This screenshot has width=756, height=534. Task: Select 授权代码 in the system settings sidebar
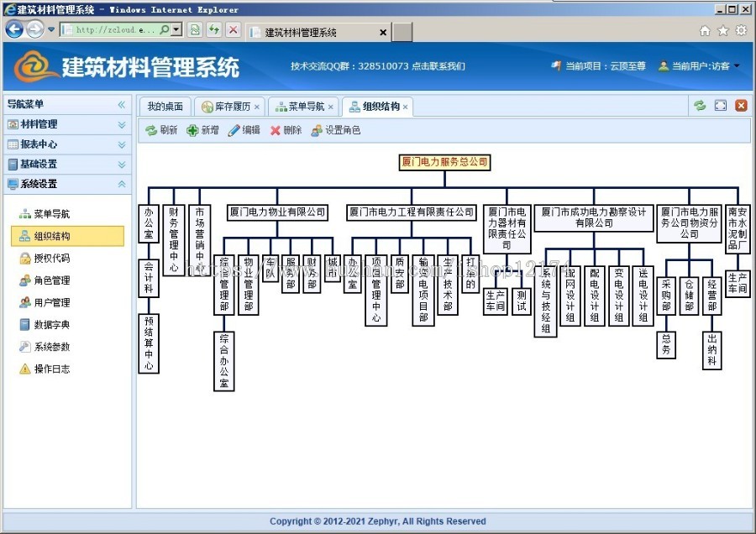[50, 259]
